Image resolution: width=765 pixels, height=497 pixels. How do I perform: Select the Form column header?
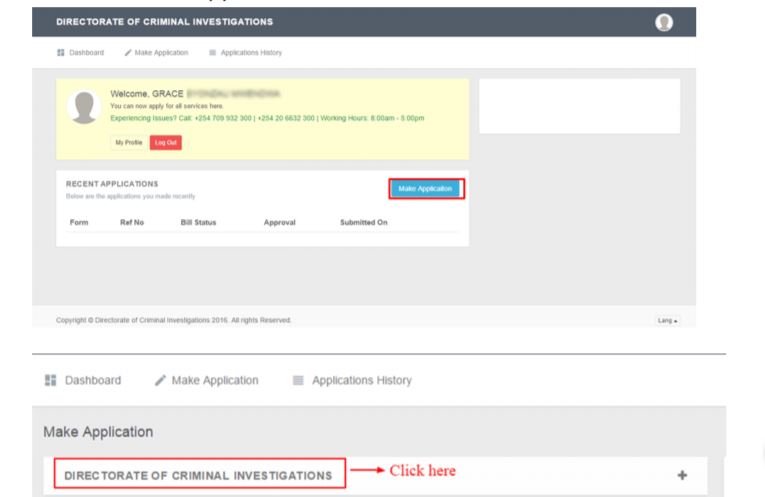(x=79, y=222)
